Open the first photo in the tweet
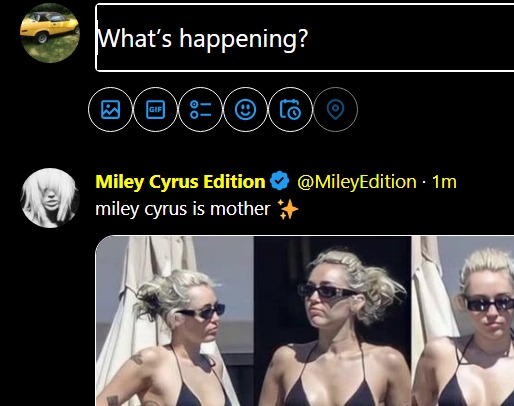This screenshot has height=406, width=514. pyautogui.click(x=175, y=321)
